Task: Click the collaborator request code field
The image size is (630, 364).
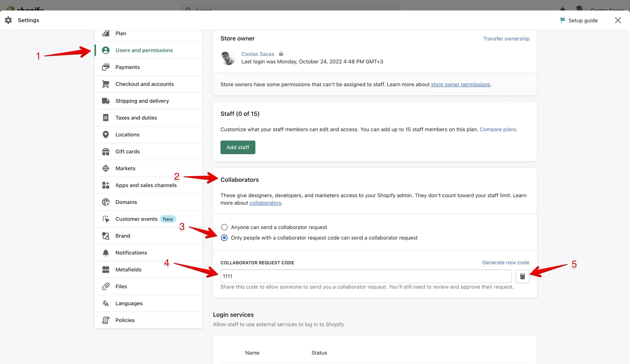Action: click(x=366, y=276)
